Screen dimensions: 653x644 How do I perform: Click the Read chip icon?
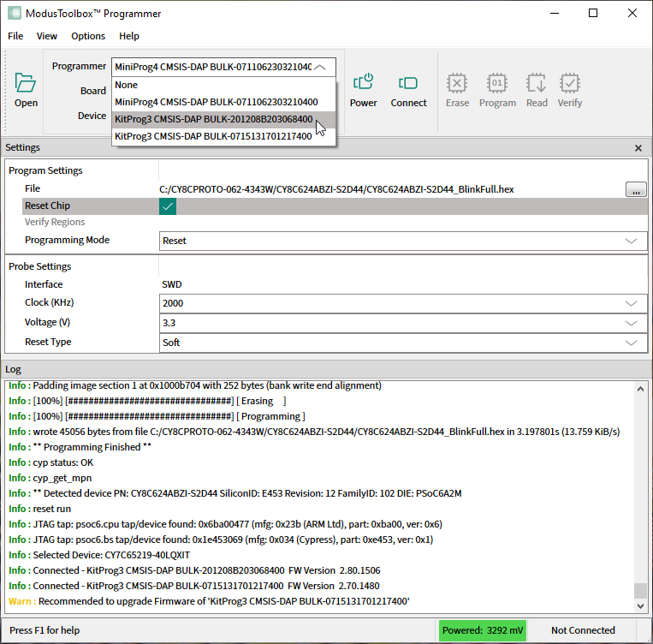pyautogui.click(x=537, y=83)
